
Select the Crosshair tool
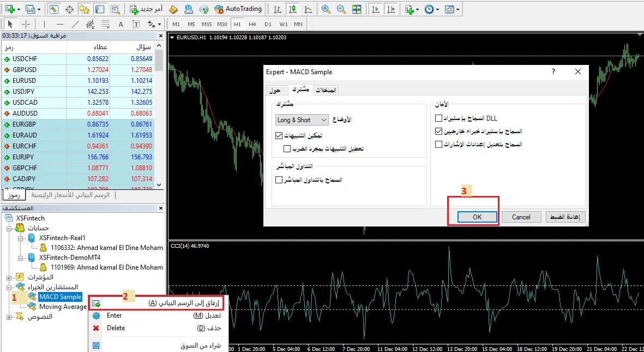[x=26, y=24]
